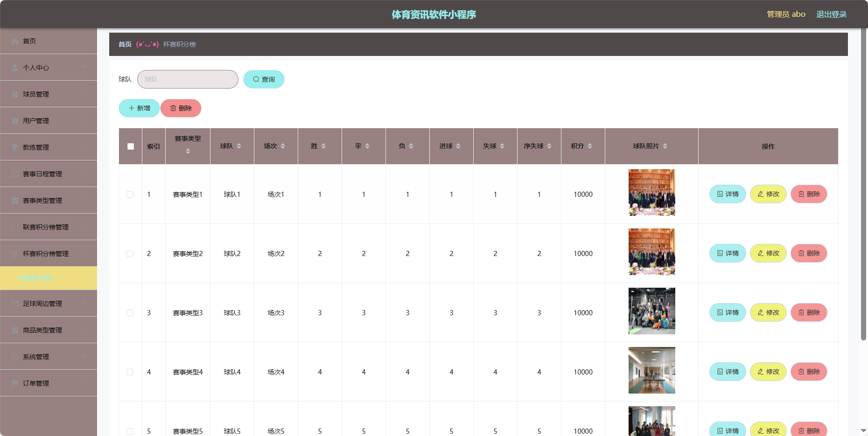This screenshot has width=868, height=436.
Task: Open the 商品类型管理 sidebar menu
Action: point(49,330)
